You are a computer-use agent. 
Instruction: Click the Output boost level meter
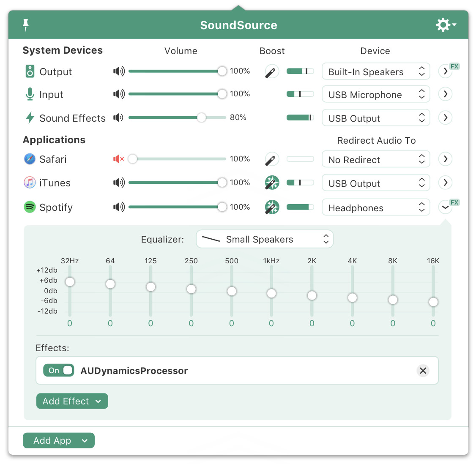click(300, 71)
